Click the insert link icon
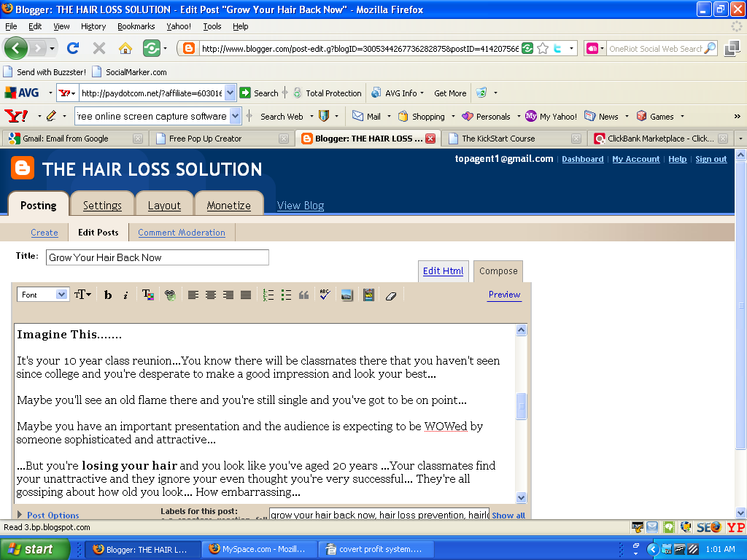The width and height of the screenshot is (747, 560). [170, 295]
